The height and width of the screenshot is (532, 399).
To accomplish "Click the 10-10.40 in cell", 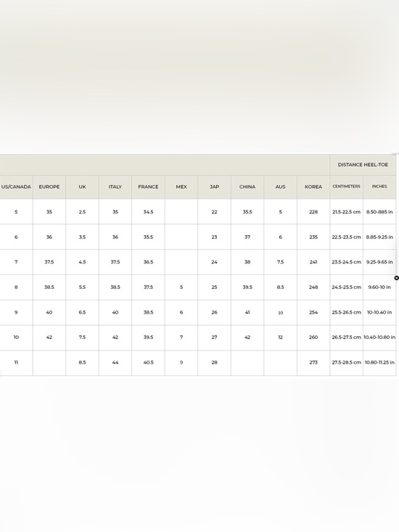I will (379, 312).
